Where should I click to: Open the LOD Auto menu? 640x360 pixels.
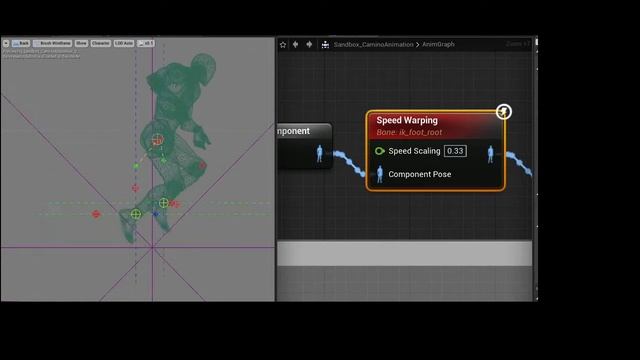124,43
